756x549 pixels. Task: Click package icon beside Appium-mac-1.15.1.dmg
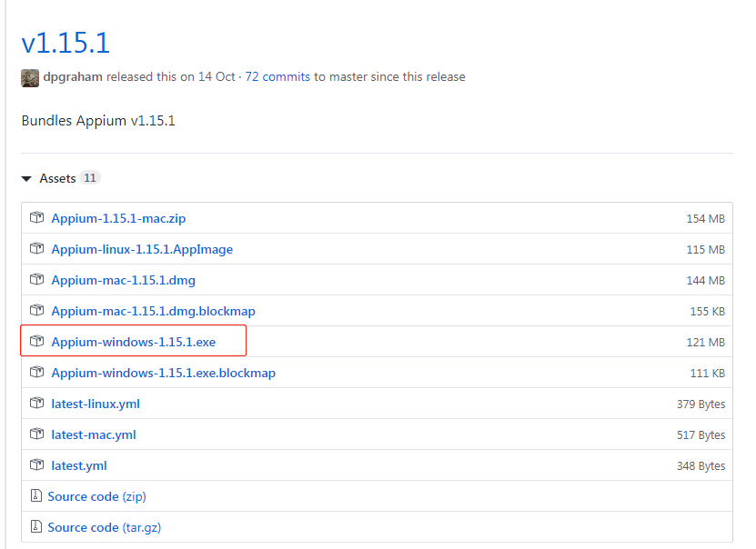36,279
